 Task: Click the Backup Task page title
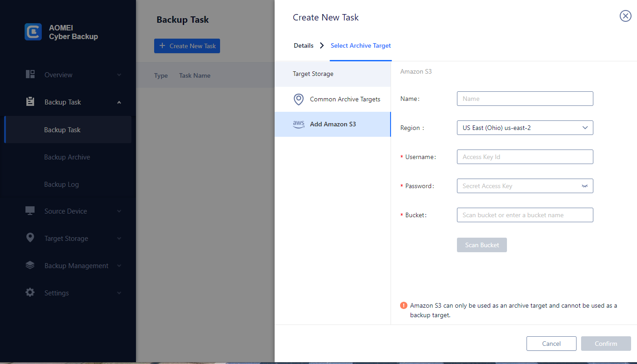click(183, 20)
